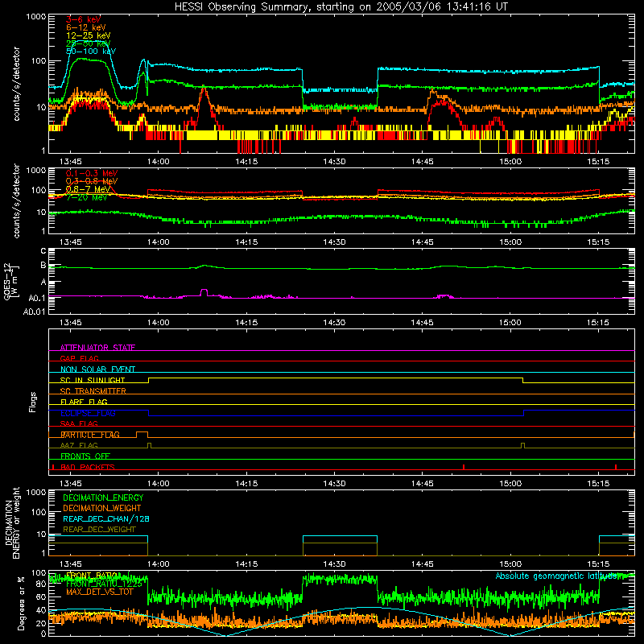Click the REAR_DEC_CHAN/128 legend label

pyautogui.click(x=106, y=518)
